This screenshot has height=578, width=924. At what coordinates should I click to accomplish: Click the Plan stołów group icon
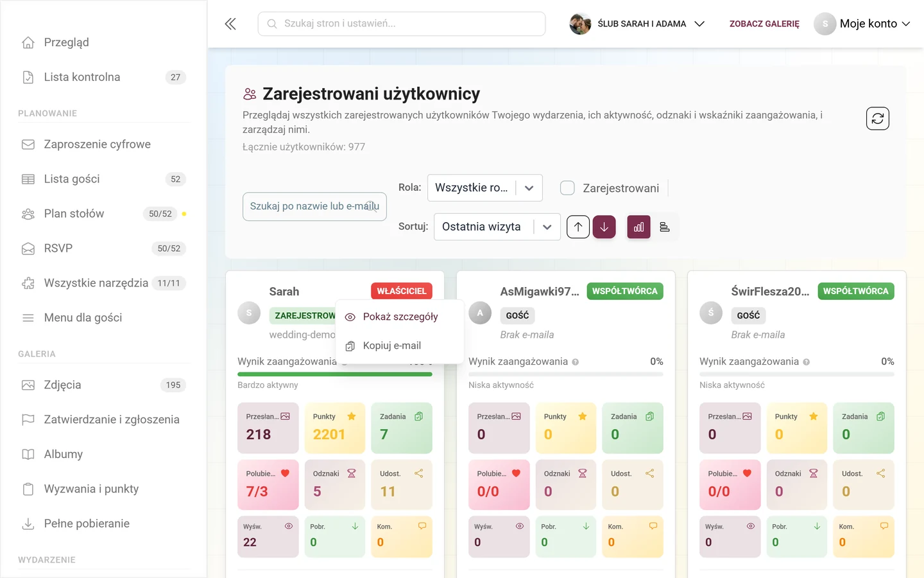point(28,214)
